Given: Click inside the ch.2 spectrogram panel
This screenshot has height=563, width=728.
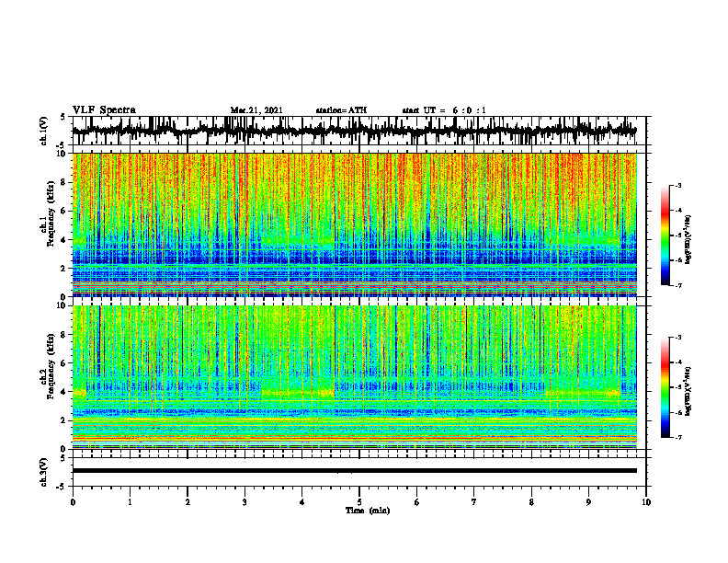Looking at the screenshot, I should 355,377.
